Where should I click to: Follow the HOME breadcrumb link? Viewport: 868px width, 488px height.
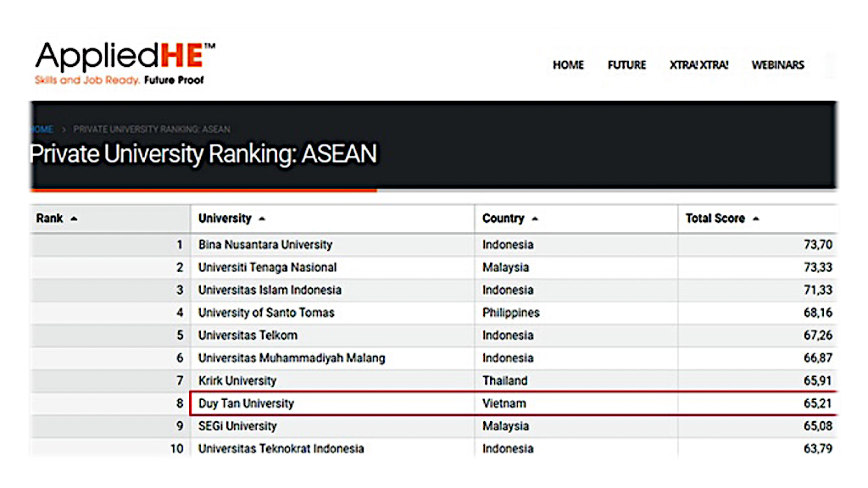tap(42, 130)
